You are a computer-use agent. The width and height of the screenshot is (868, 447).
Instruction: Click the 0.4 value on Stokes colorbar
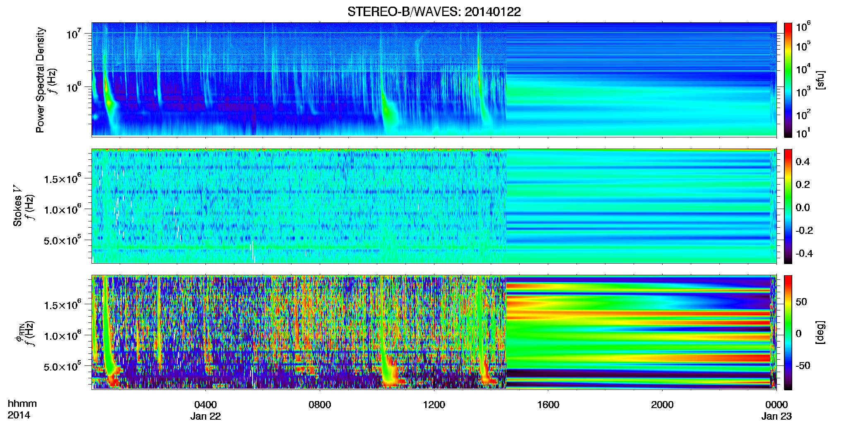(803, 162)
